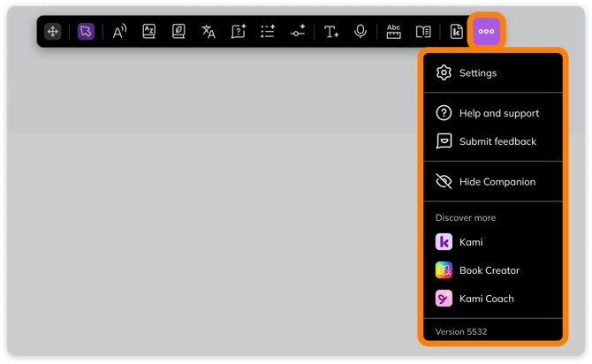Open the reading level adjust icon
The width and height of the screenshot is (592, 364).
point(298,31)
